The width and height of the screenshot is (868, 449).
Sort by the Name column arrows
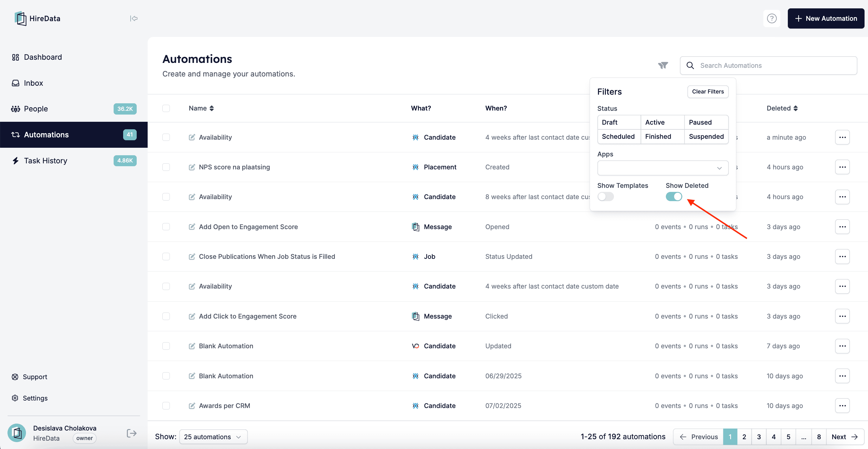click(212, 108)
